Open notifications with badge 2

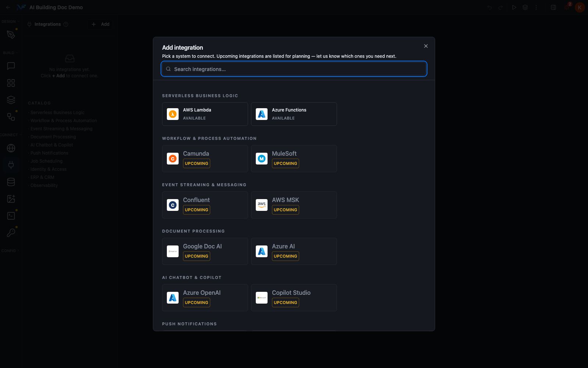click(567, 7)
